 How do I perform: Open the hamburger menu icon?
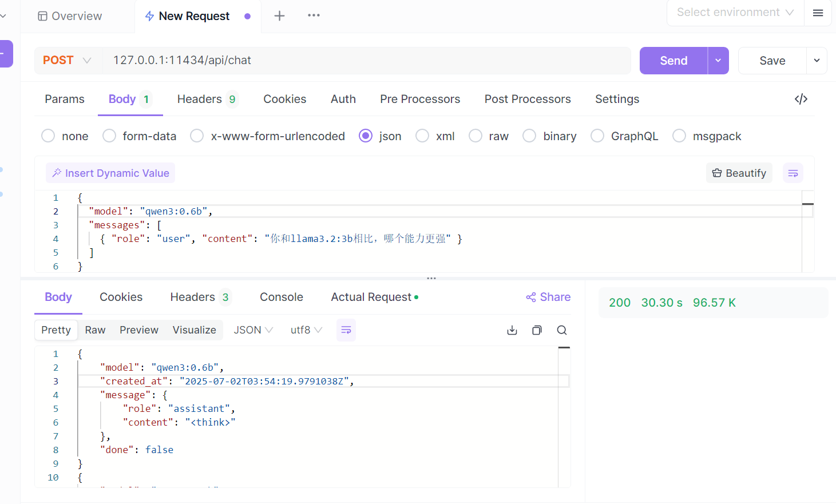point(818,13)
